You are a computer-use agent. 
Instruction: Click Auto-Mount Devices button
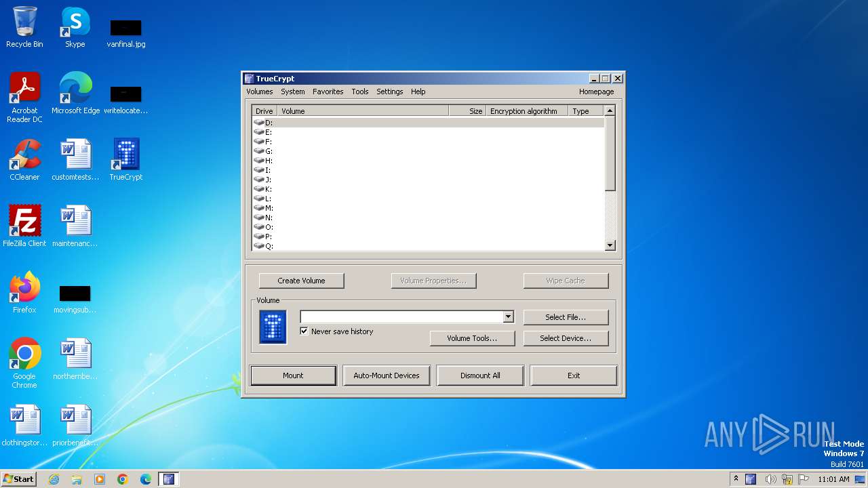(x=387, y=375)
